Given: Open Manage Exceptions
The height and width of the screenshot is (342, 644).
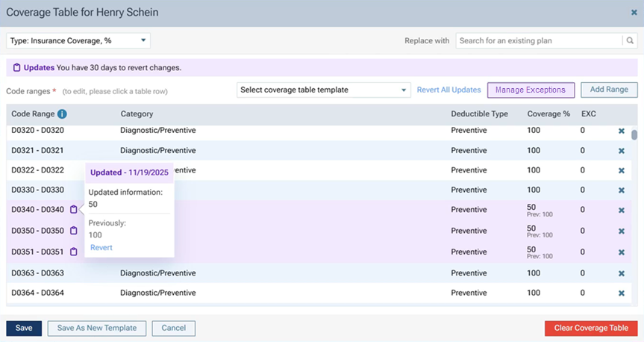Looking at the screenshot, I should 531,90.
